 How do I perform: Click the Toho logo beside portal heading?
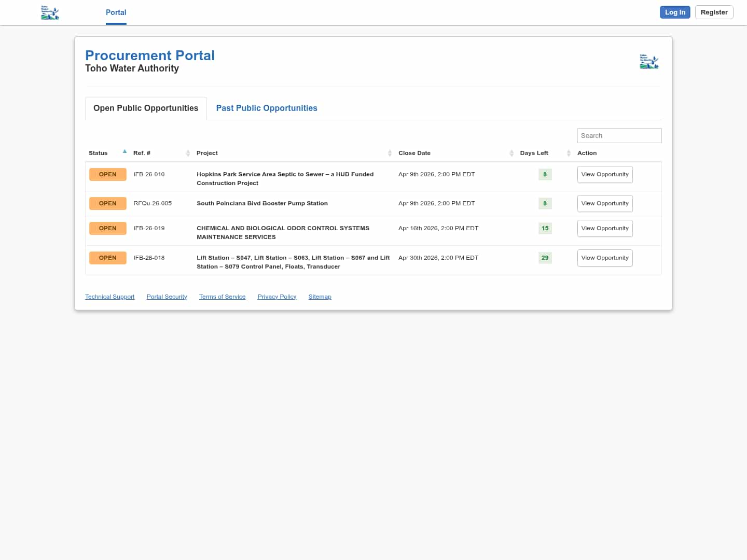(649, 62)
